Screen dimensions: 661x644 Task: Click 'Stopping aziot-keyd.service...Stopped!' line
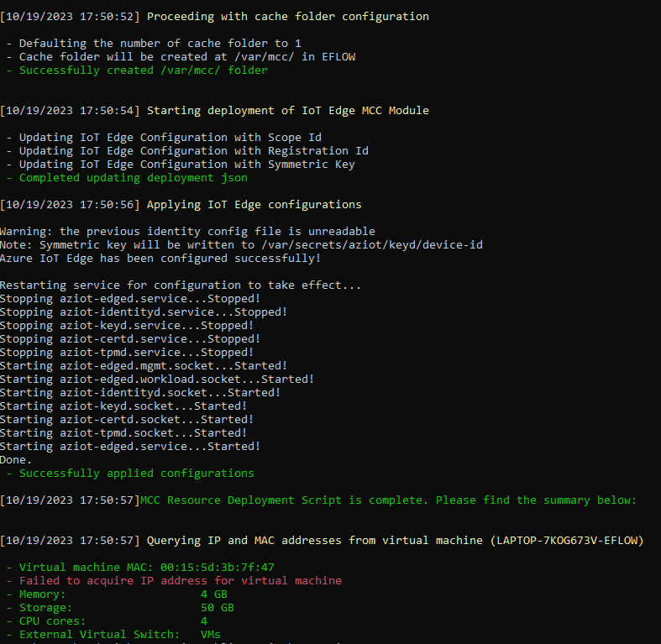127,326
